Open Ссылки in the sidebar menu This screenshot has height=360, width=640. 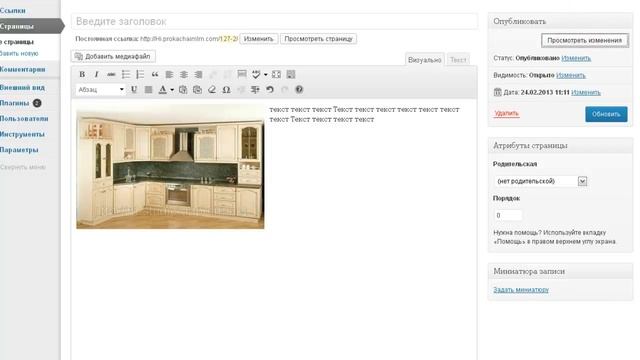[13, 11]
